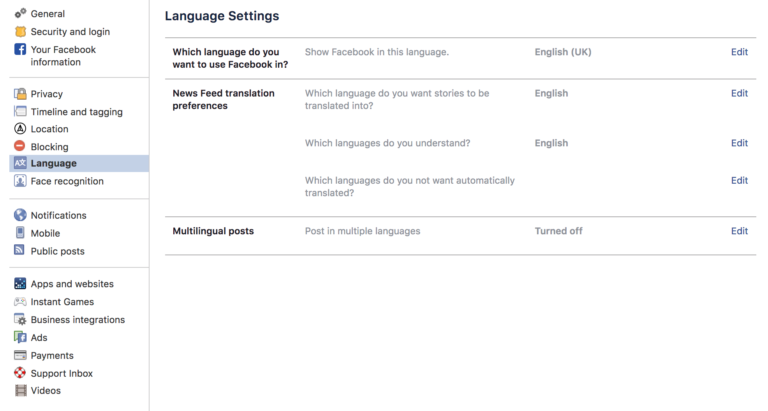Screen dimensions: 768x411
Task: Click the Instant Games controller icon
Action: pos(20,302)
